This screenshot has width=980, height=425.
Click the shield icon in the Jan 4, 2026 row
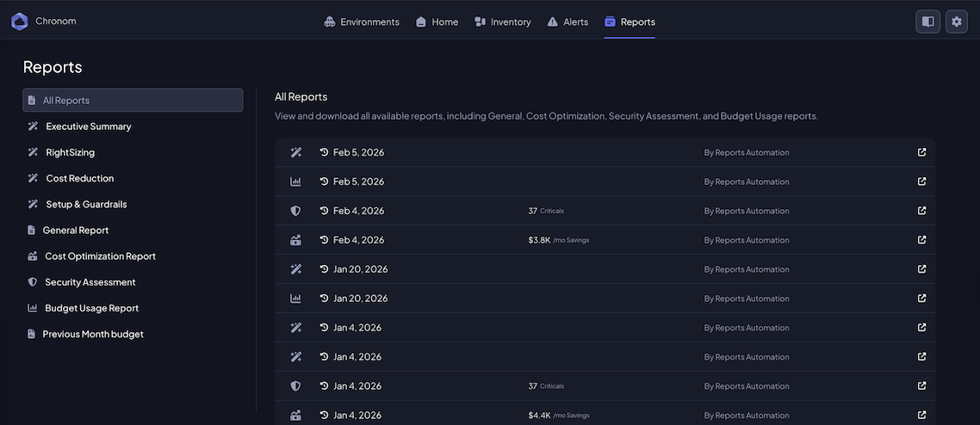(295, 386)
